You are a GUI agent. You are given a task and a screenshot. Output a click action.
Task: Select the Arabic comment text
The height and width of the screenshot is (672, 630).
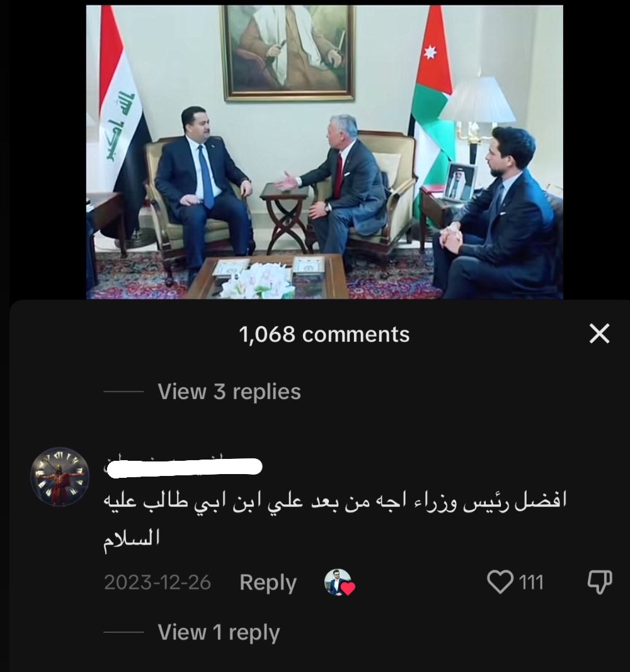pos(335,519)
